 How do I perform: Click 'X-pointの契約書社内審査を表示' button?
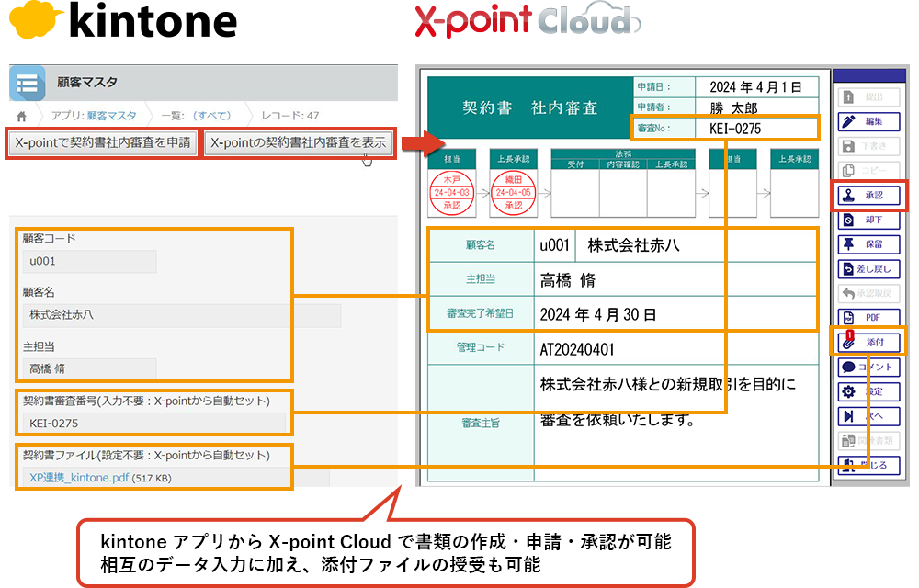pyautogui.click(x=299, y=142)
